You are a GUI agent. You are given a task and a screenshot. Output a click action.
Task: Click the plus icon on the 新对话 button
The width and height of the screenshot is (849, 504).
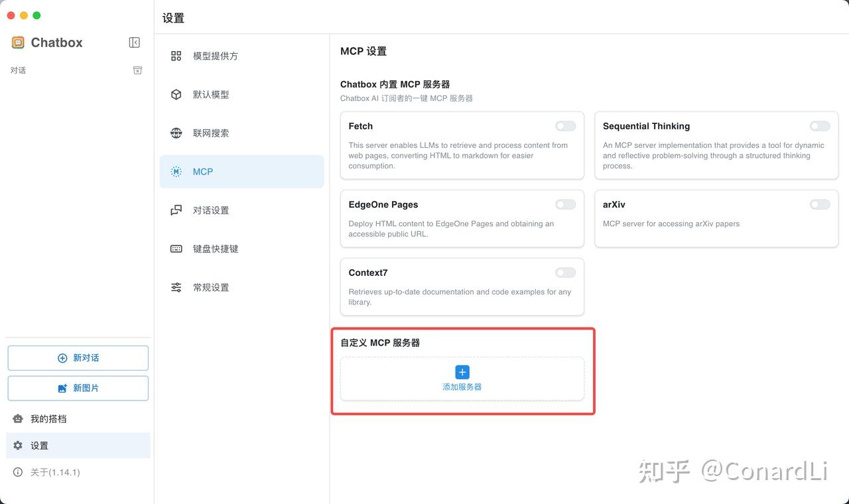(x=62, y=358)
